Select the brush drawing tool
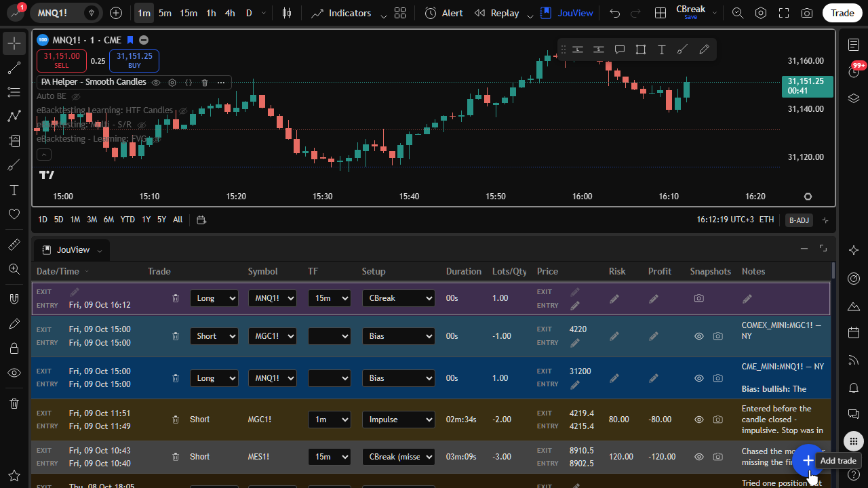Viewport: 868px width, 488px height. pyautogui.click(x=14, y=165)
